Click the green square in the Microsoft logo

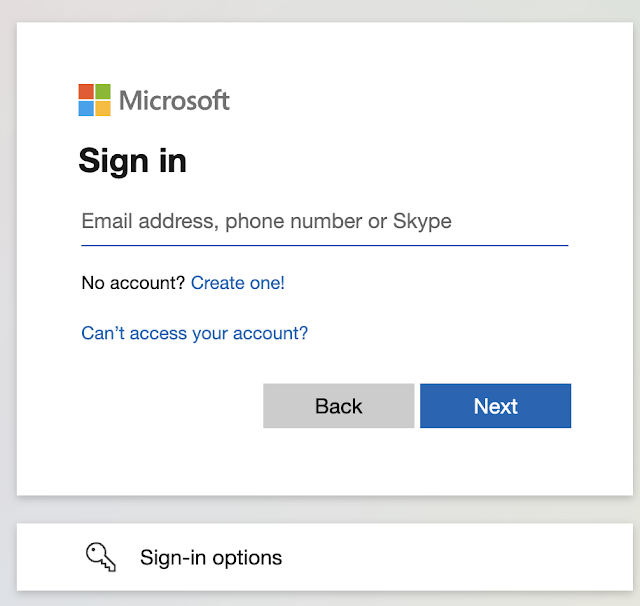point(103,92)
